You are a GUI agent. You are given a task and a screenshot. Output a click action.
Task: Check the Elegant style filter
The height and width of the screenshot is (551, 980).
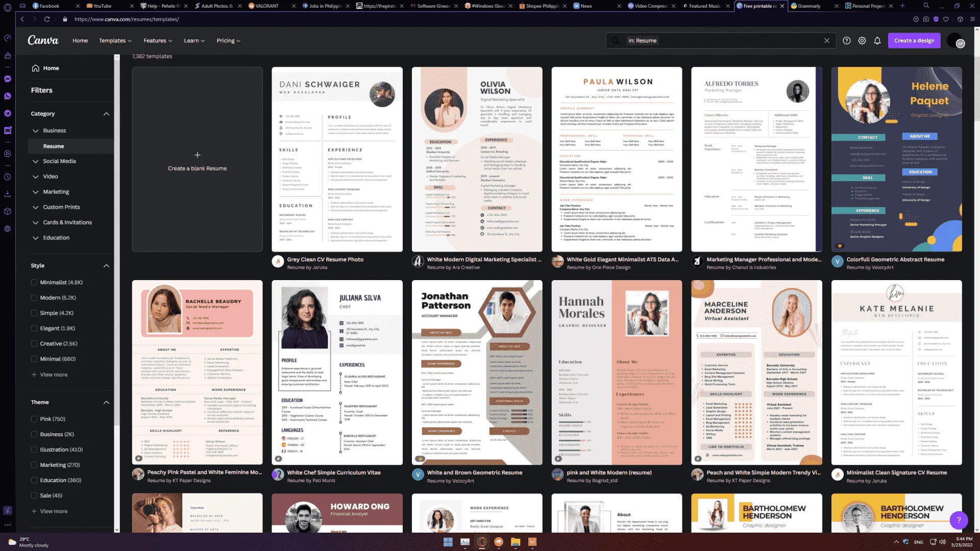tap(34, 328)
